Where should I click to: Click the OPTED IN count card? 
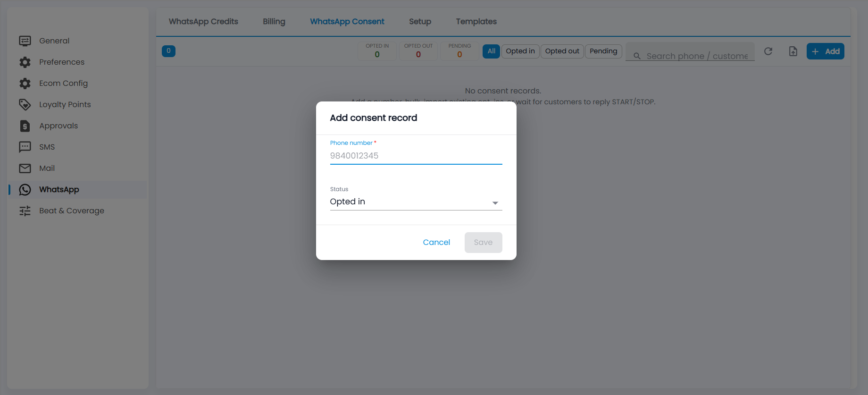377,51
